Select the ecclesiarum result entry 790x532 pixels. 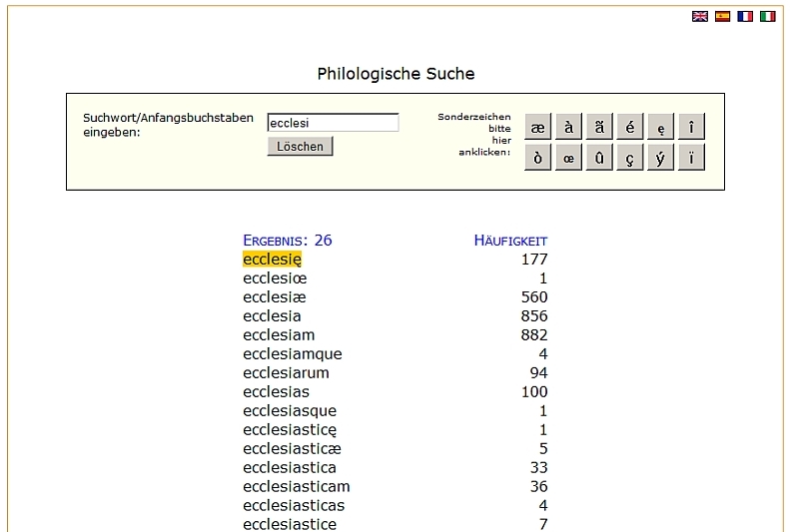286,373
